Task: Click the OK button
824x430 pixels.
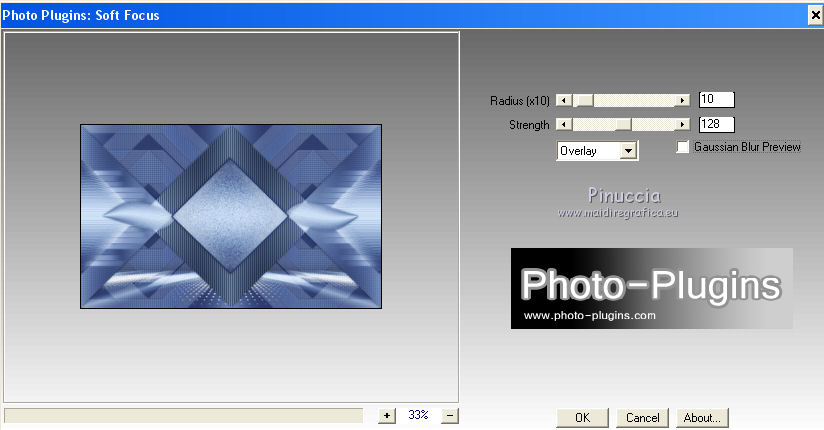Action: tap(582, 418)
